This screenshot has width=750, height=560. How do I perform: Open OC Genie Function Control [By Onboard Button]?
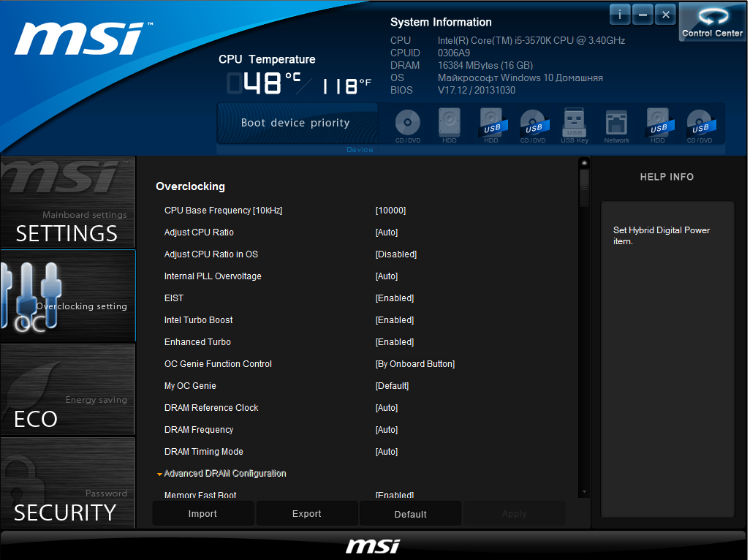[x=414, y=364]
